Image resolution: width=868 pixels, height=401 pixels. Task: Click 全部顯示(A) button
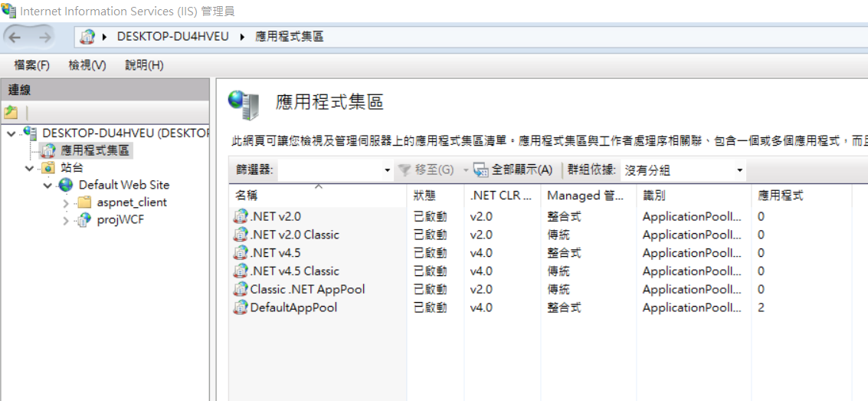click(x=513, y=170)
